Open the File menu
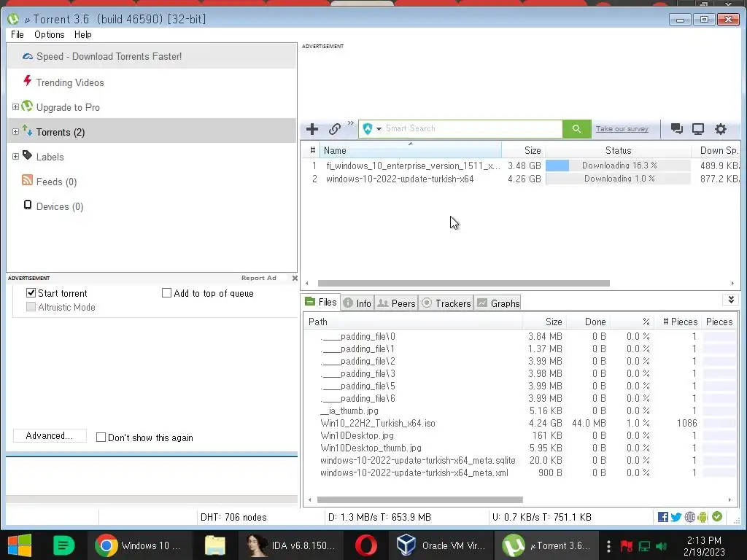Viewport: 747px width, 560px height. tap(18, 34)
